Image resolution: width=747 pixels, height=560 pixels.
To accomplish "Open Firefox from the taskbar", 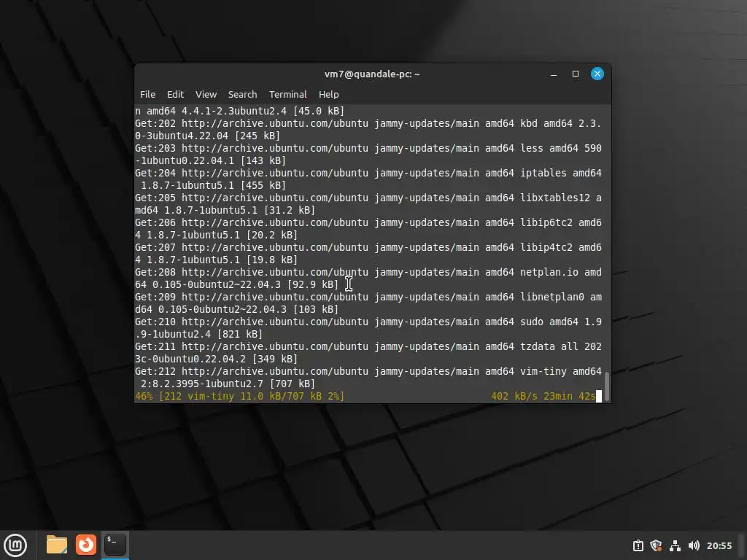I will point(86,545).
